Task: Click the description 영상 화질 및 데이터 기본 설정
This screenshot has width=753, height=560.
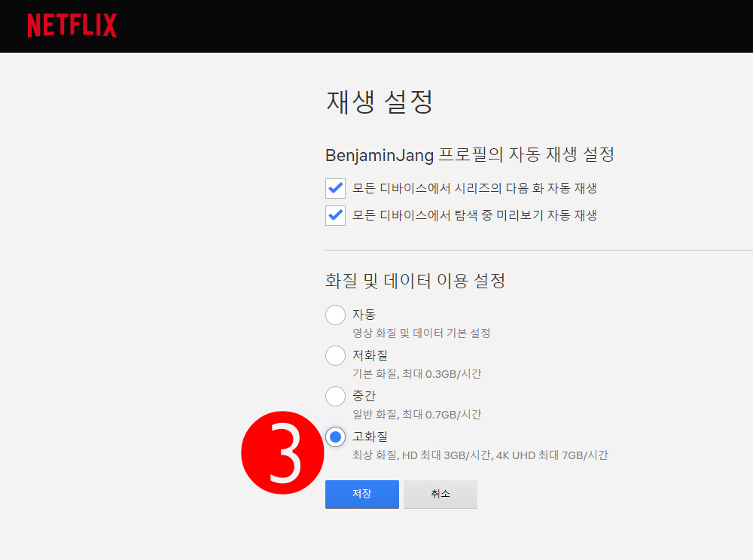Action: [421, 333]
